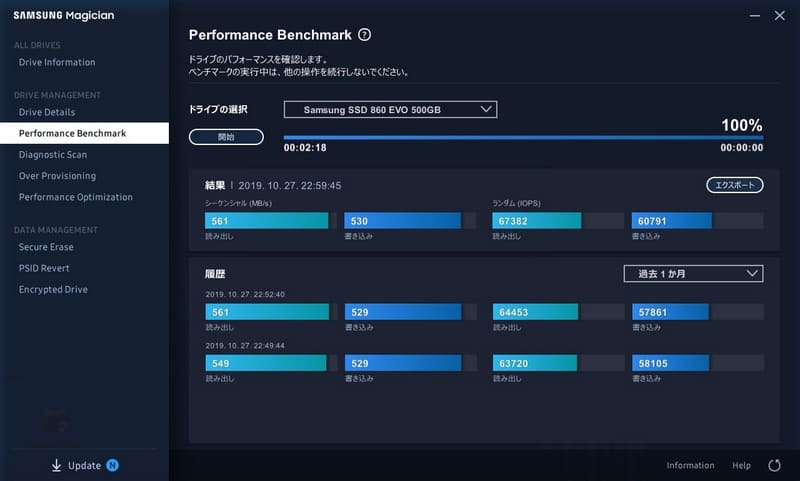Click the blue N badge beside Update
The height and width of the screenshot is (481, 800).
point(112,465)
